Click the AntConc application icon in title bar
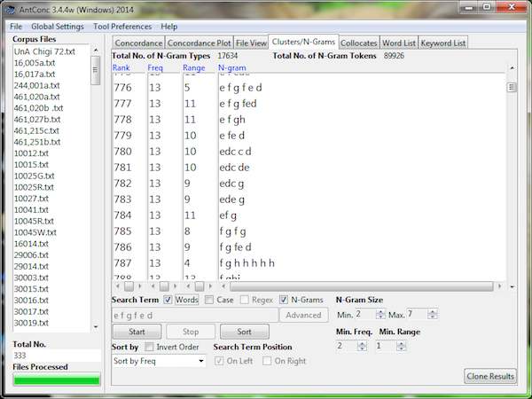 point(10,10)
